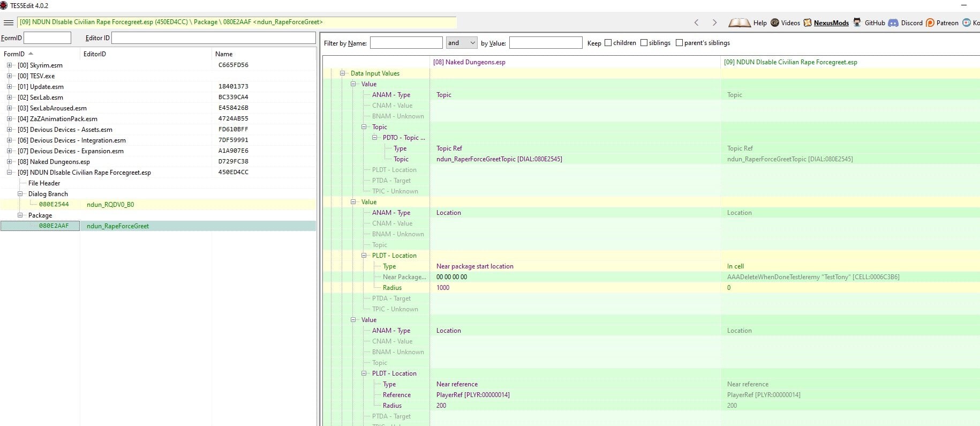The width and height of the screenshot is (980, 426).
Task: Open the Videos icon
Action: click(x=775, y=23)
